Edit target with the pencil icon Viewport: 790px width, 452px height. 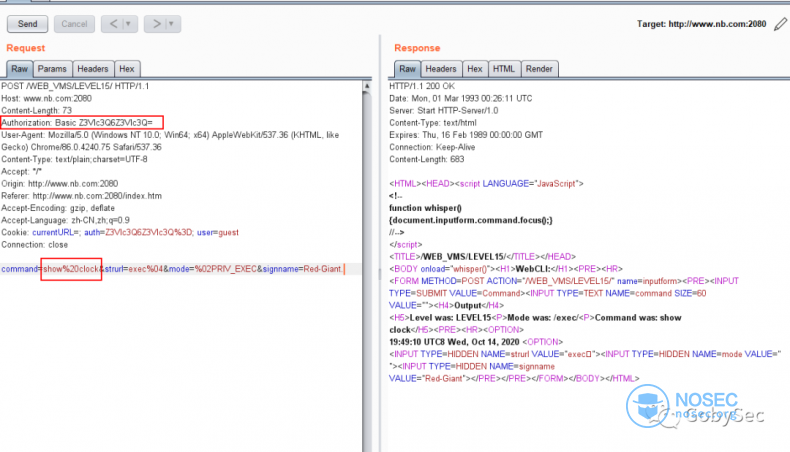780,24
